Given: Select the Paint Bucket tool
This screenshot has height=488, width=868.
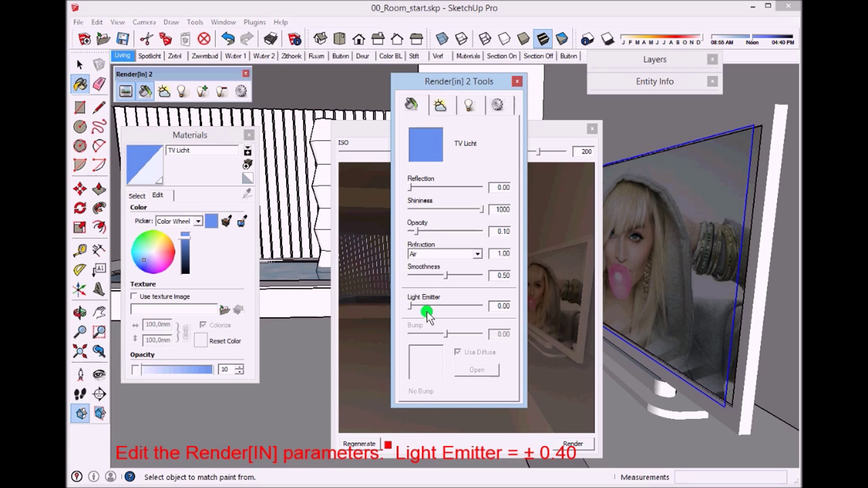Looking at the screenshot, I should (80, 84).
